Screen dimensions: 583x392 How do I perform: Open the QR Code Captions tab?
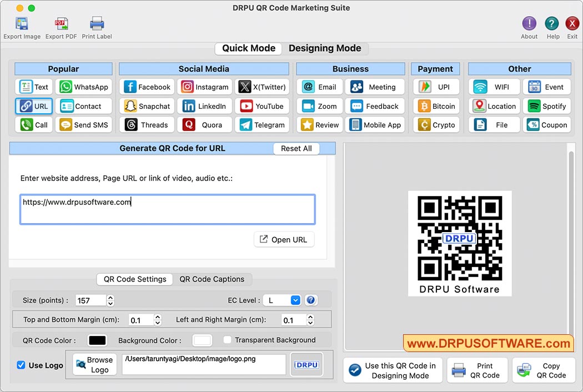point(212,279)
